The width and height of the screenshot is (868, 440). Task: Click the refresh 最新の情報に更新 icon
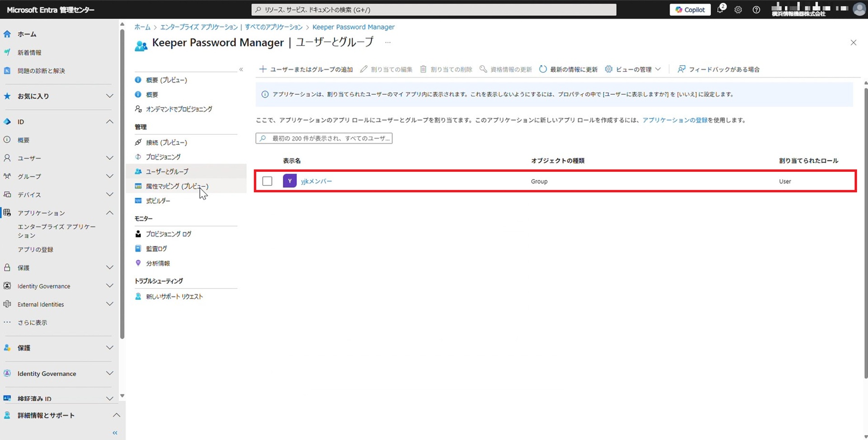pos(542,69)
